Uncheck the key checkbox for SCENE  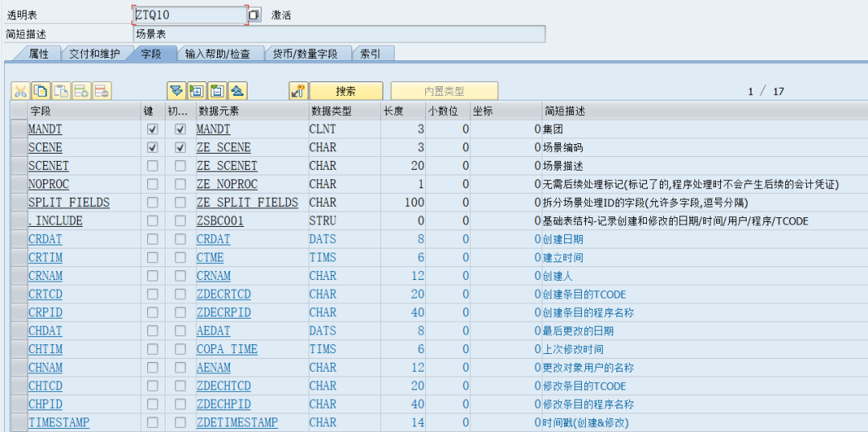(152, 148)
